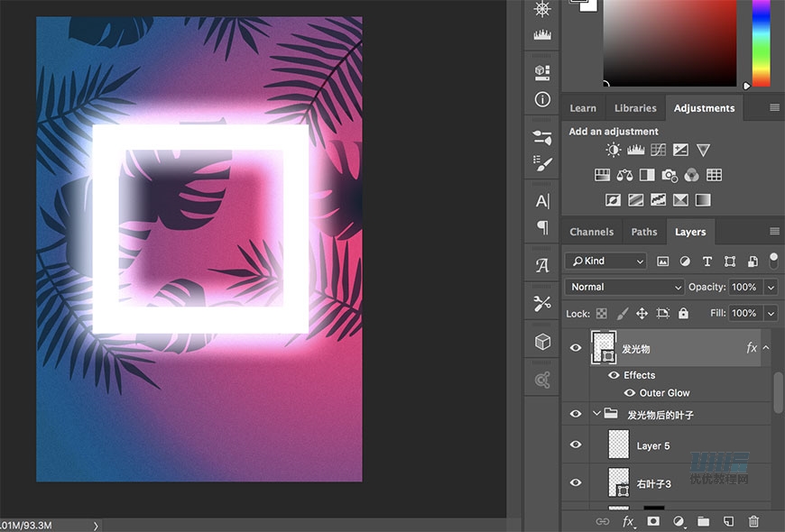Add a Levels adjustment from Adjustments panel
The height and width of the screenshot is (532, 785).
tap(636, 150)
